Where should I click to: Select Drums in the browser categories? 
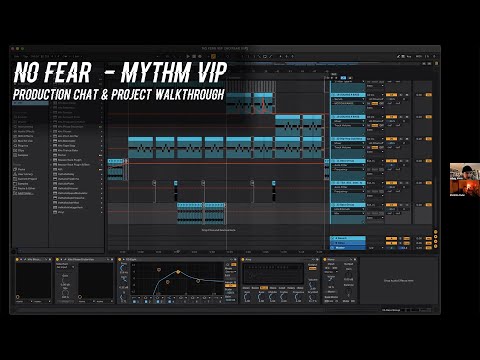22,122
